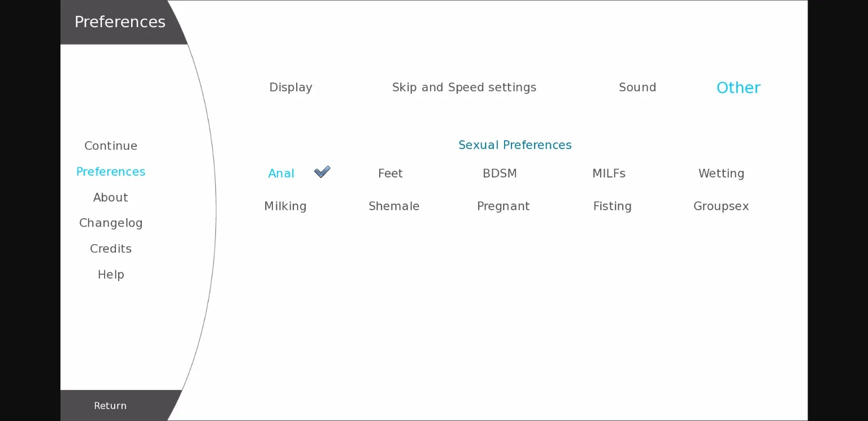
Task: Select Preferences in the side menu
Action: point(111,172)
